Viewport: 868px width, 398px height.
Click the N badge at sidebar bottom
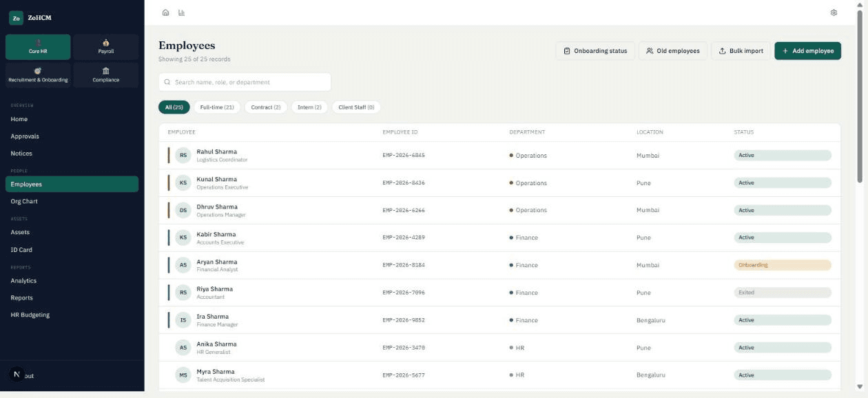coord(17,374)
